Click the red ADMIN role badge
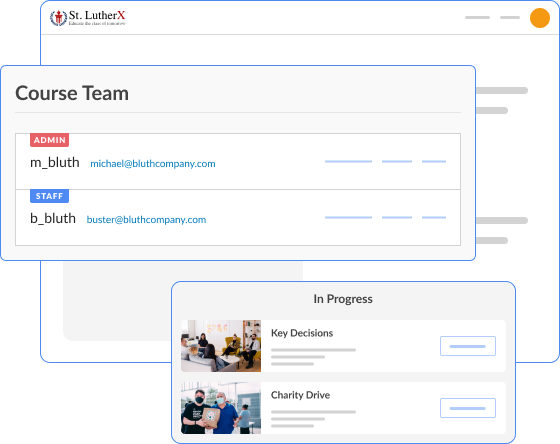560x444 pixels. click(50, 140)
